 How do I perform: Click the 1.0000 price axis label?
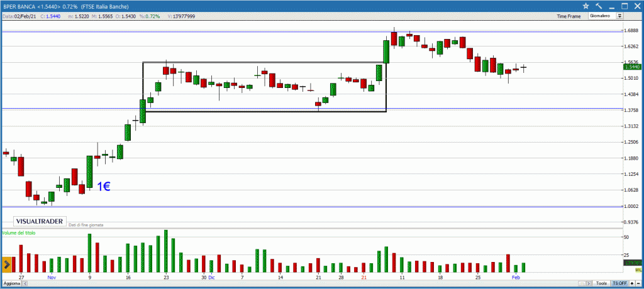[x=633, y=206]
